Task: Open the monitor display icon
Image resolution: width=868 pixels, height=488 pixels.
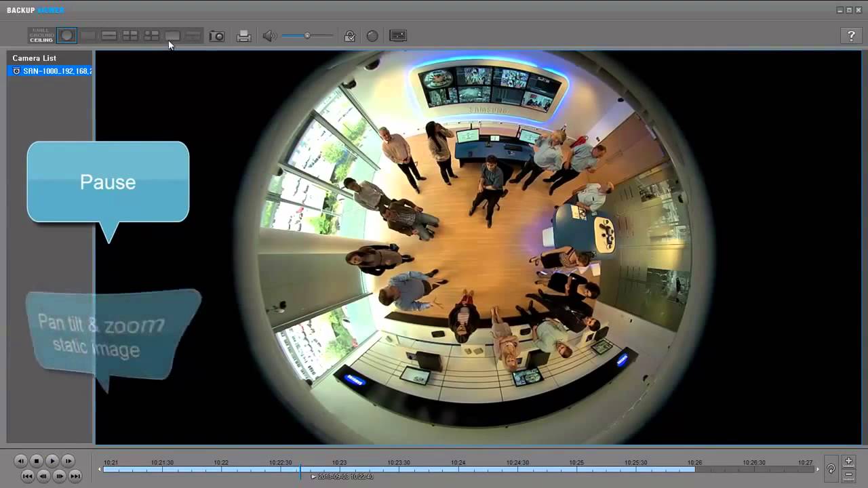Action: [x=398, y=36]
